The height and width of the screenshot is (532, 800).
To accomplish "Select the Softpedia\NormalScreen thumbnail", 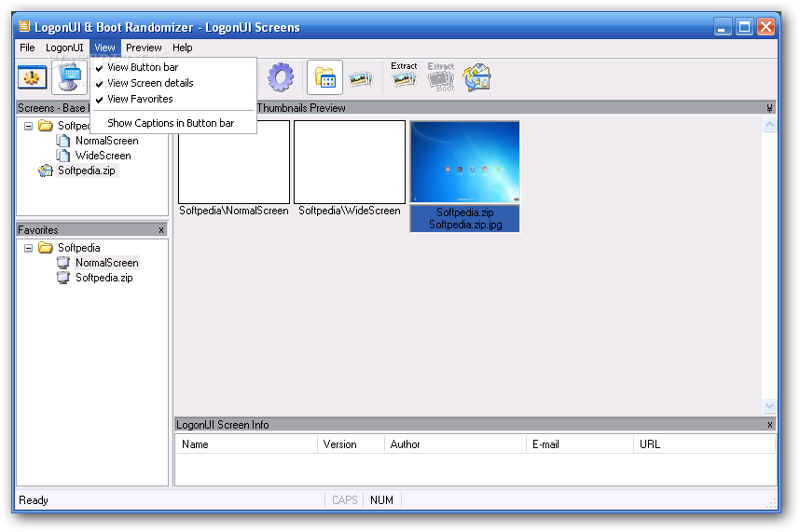I will [234, 162].
